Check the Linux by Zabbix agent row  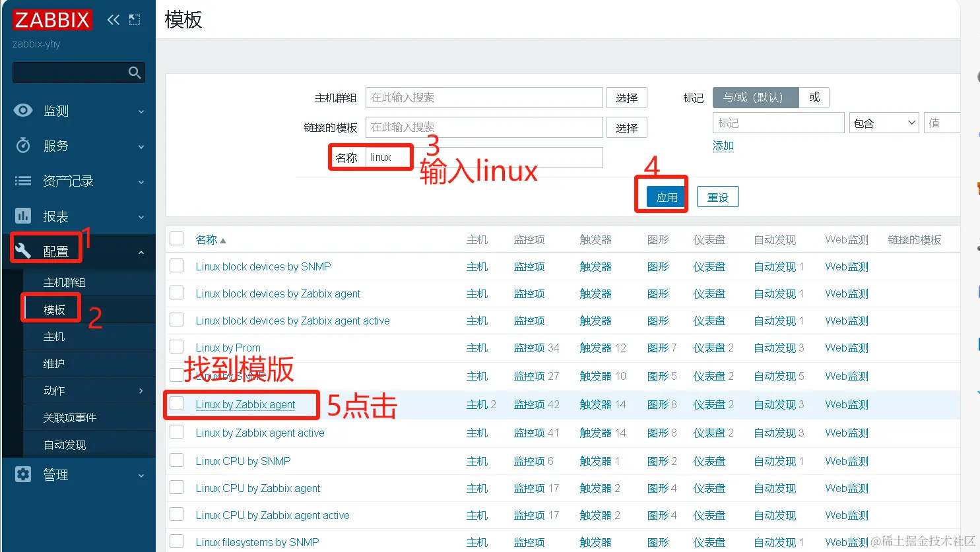[177, 403]
